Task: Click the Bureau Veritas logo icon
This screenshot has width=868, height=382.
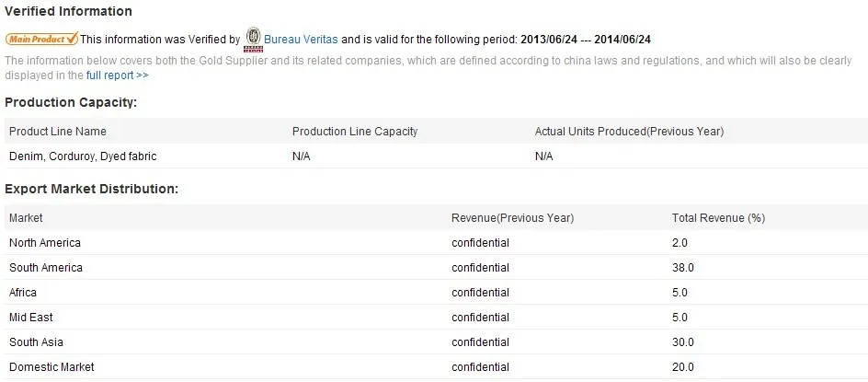Action: pos(252,40)
